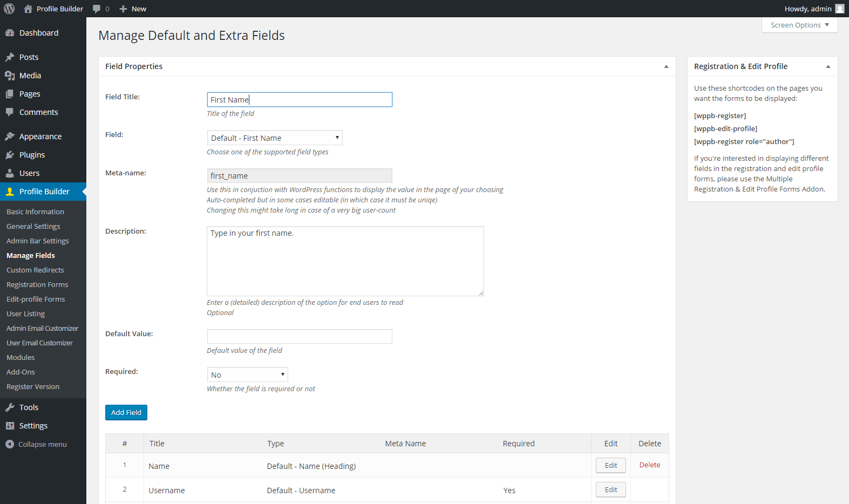This screenshot has width=849, height=504.
Task: Click the Plugins plug icon
Action: (10, 155)
